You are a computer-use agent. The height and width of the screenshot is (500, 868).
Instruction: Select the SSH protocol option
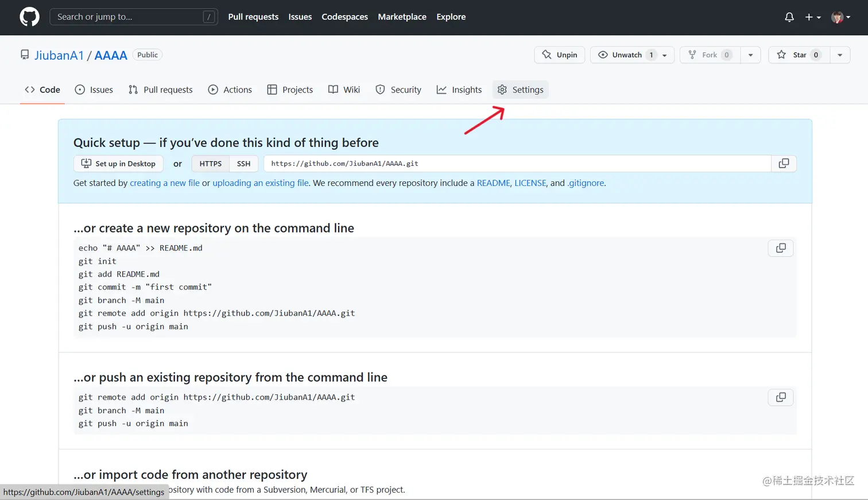[243, 164]
